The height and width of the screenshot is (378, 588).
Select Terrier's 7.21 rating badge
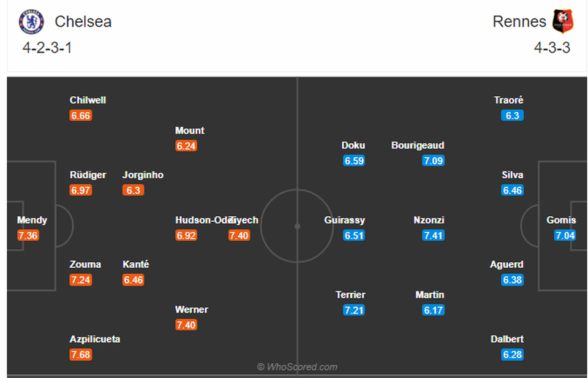click(x=353, y=310)
